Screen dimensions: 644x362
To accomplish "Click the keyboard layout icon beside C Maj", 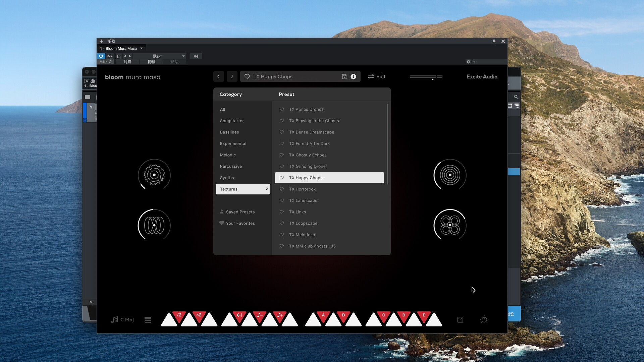I will [x=148, y=320].
